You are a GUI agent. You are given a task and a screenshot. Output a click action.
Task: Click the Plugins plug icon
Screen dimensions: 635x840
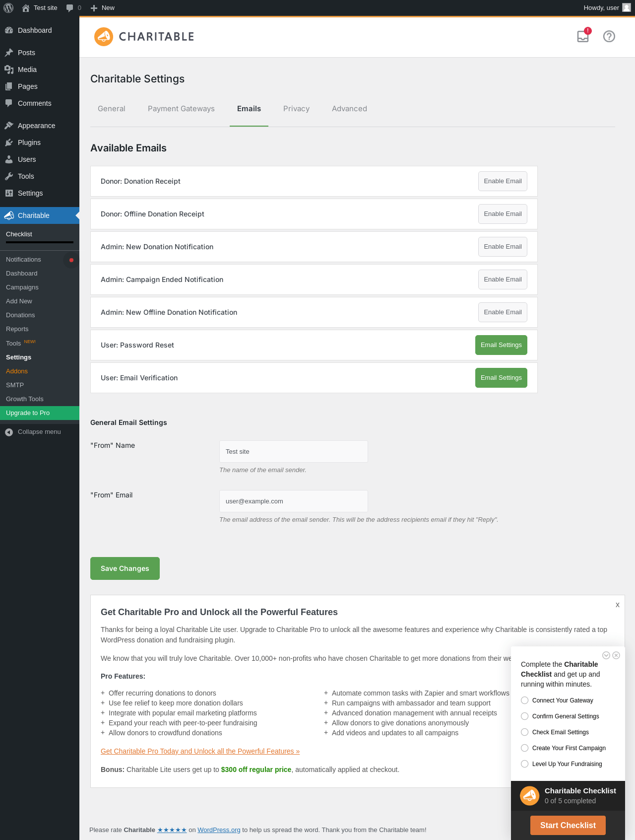(9, 142)
